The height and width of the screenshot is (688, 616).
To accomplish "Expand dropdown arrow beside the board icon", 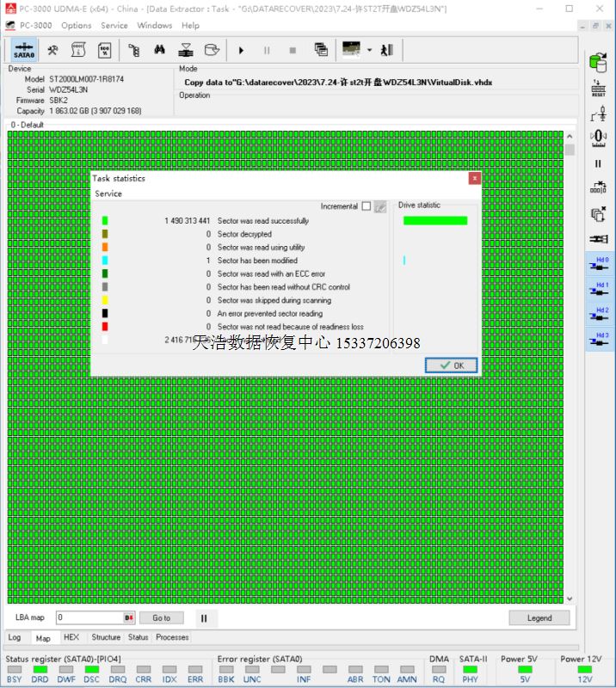I will point(369,50).
